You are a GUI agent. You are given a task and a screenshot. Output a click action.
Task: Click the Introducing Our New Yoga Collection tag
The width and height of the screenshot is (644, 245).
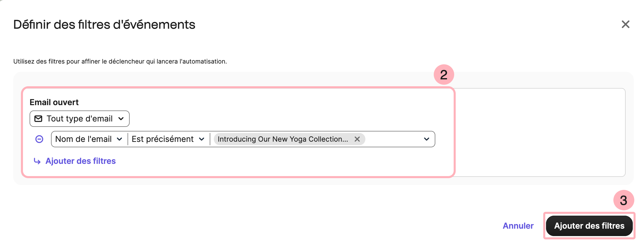point(283,139)
